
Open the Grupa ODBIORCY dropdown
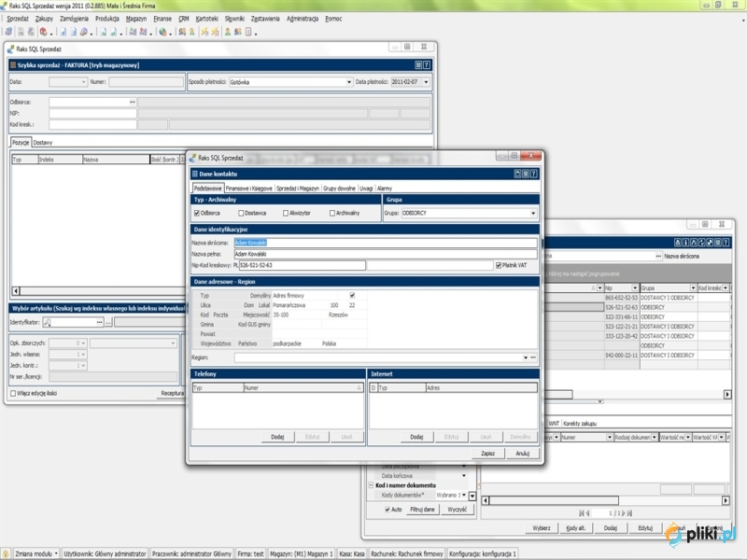tap(533, 214)
